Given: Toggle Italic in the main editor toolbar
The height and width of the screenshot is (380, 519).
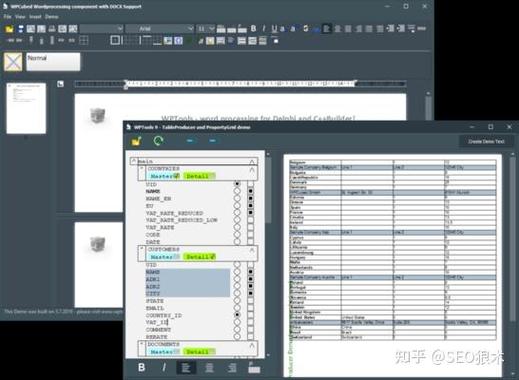Looking at the screenshot, I should [264, 29].
